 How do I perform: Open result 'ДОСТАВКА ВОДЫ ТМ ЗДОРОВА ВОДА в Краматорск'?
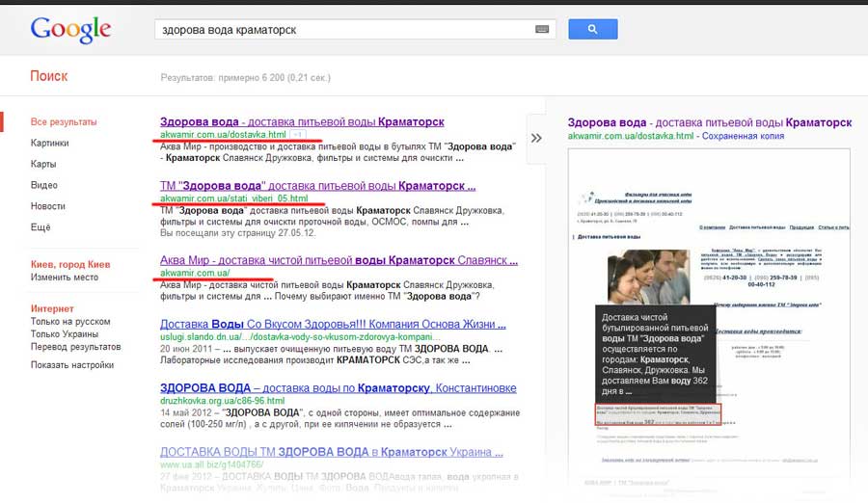point(332,452)
